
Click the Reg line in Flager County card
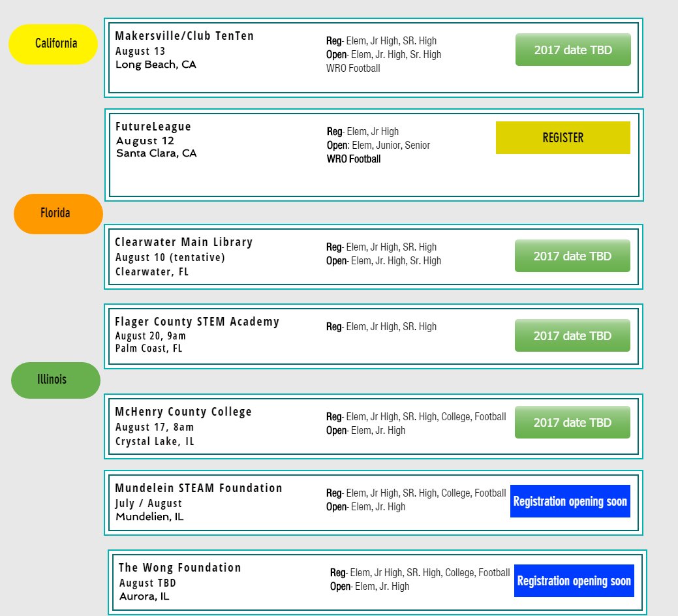click(x=381, y=327)
